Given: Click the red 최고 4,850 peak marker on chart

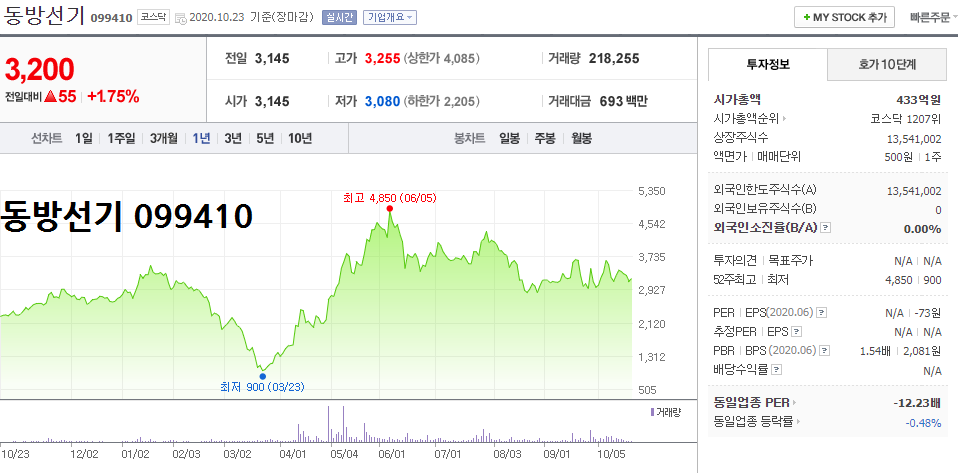Looking at the screenshot, I should pos(389,209).
